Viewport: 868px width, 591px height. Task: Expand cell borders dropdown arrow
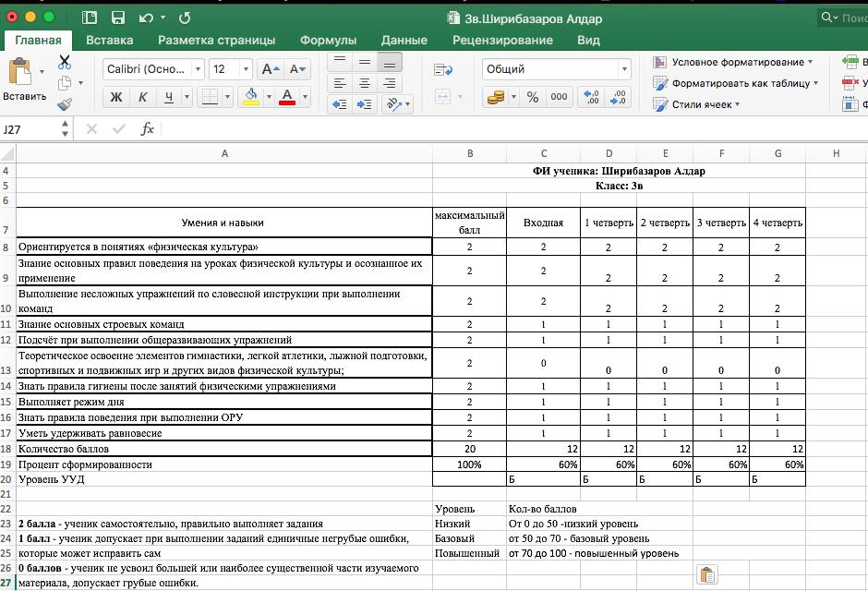(x=227, y=97)
